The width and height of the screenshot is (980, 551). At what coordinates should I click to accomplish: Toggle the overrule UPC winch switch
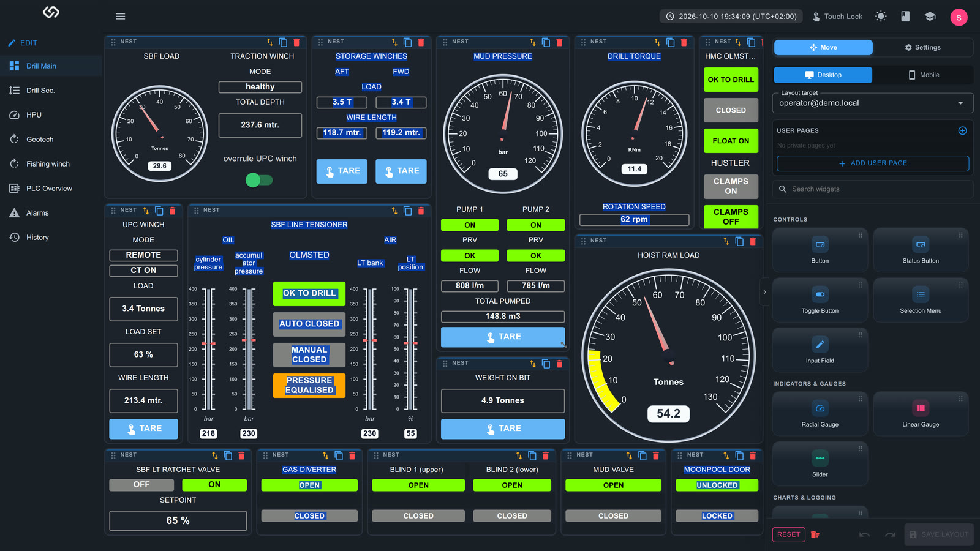click(x=258, y=180)
